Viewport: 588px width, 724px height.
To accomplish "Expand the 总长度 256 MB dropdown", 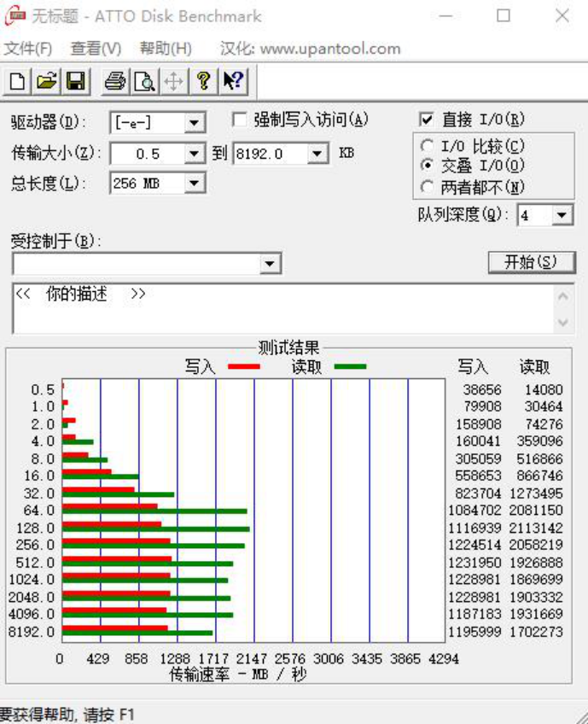I will tap(195, 183).
